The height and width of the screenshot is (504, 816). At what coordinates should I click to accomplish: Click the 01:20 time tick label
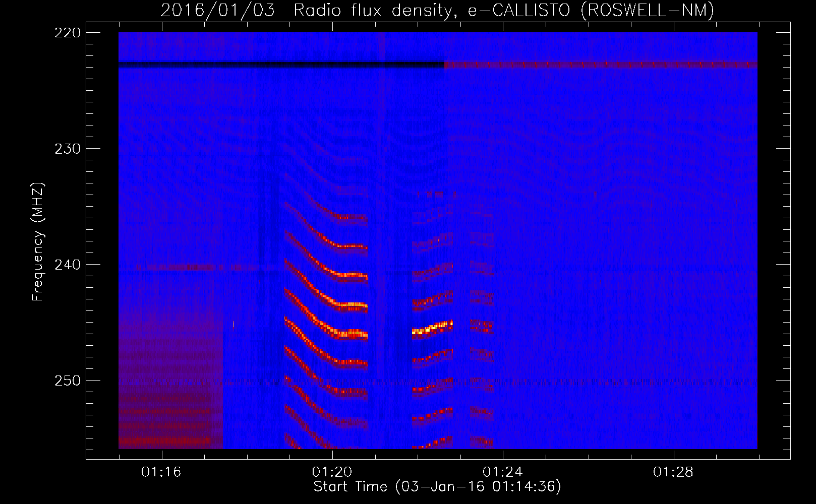[332, 472]
